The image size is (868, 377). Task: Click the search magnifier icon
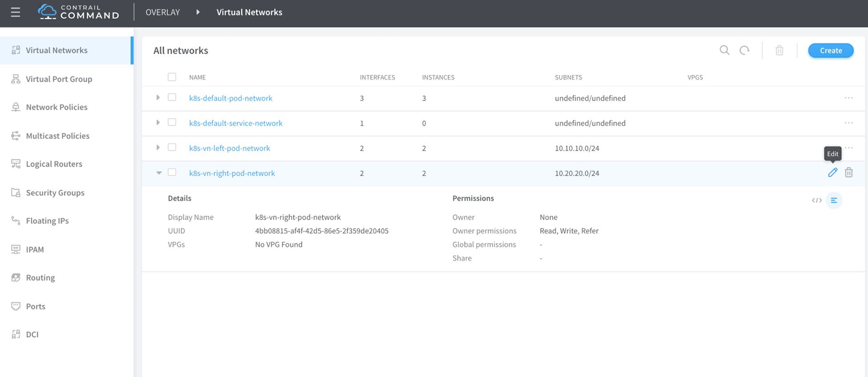click(725, 50)
